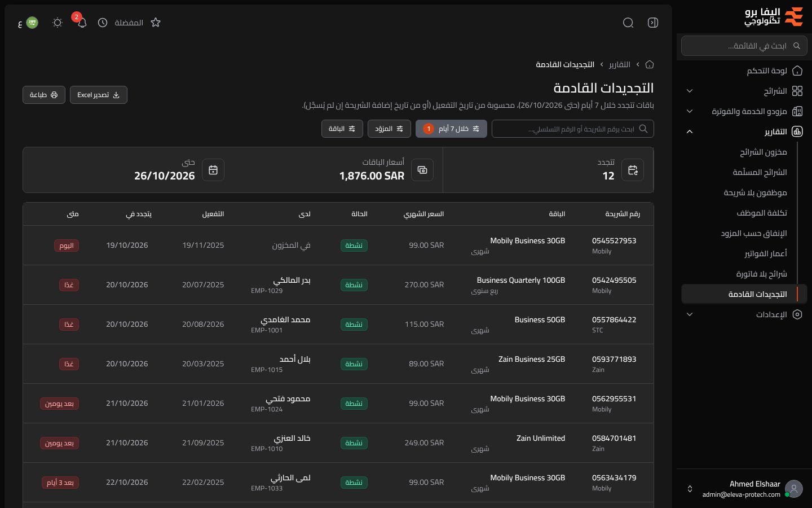812x508 pixels.
Task: Click the أسعار الباقات money icon
Action: [x=422, y=170]
